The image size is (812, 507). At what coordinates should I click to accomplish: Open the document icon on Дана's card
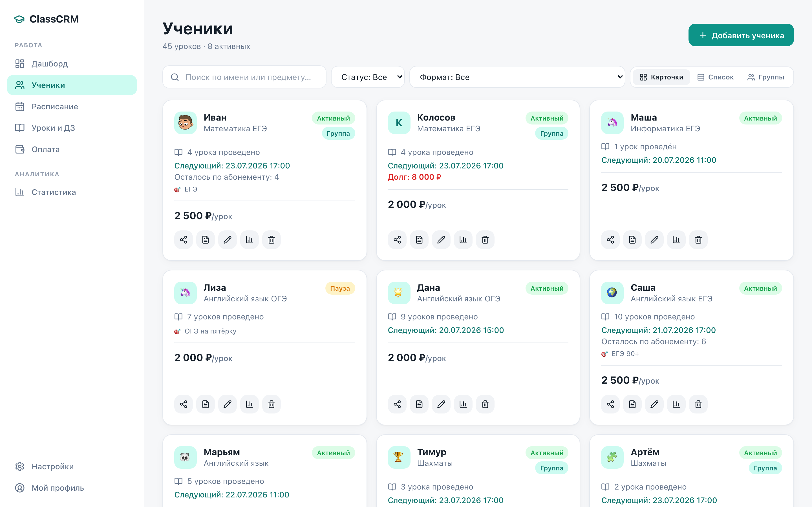click(419, 404)
